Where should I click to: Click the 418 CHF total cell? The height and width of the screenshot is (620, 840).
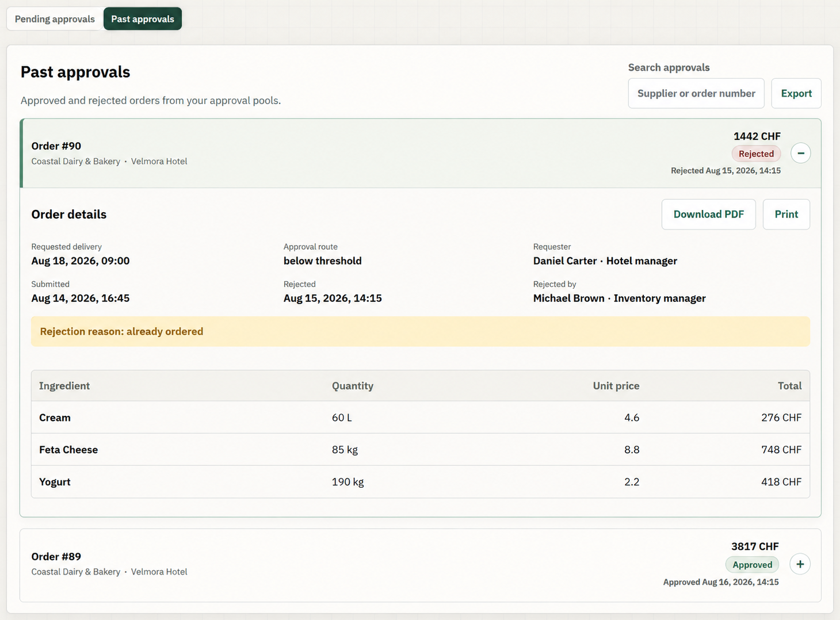[x=781, y=482]
